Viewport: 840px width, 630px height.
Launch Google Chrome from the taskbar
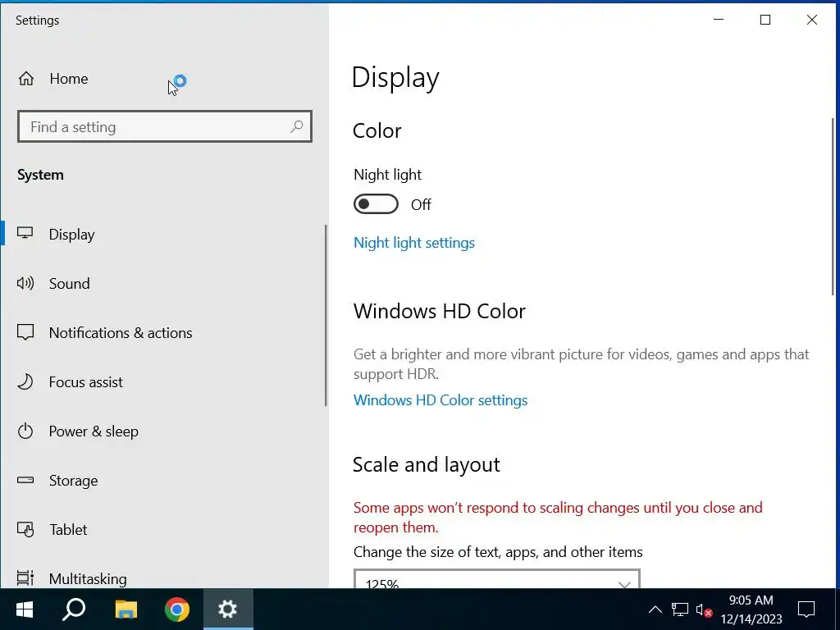[177, 609]
